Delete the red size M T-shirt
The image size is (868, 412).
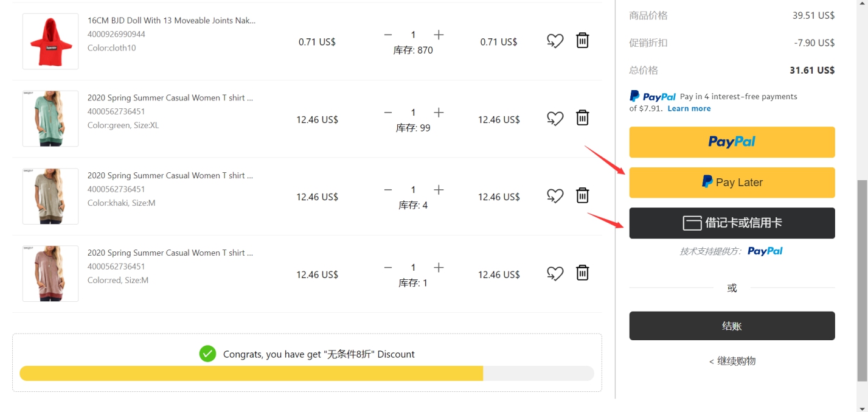point(583,273)
